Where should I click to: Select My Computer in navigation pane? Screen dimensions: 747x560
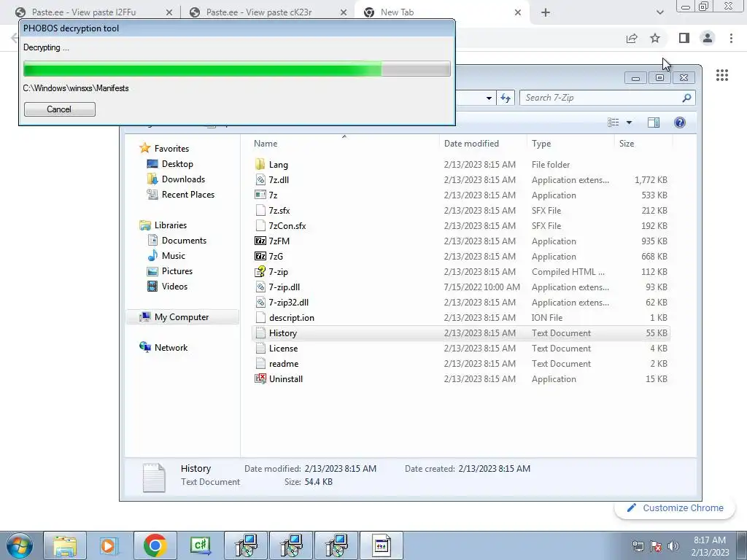click(x=183, y=317)
